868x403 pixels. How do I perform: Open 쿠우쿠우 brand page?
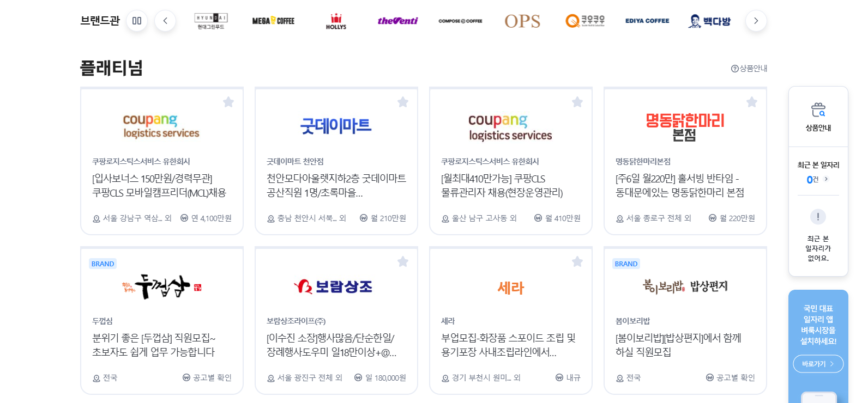[x=585, y=21]
